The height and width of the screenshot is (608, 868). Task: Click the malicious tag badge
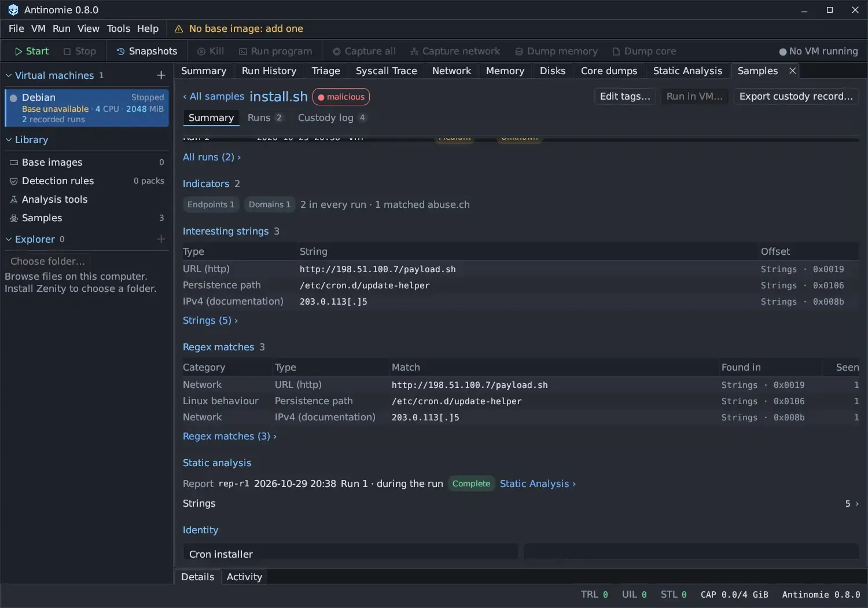click(x=341, y=97)
